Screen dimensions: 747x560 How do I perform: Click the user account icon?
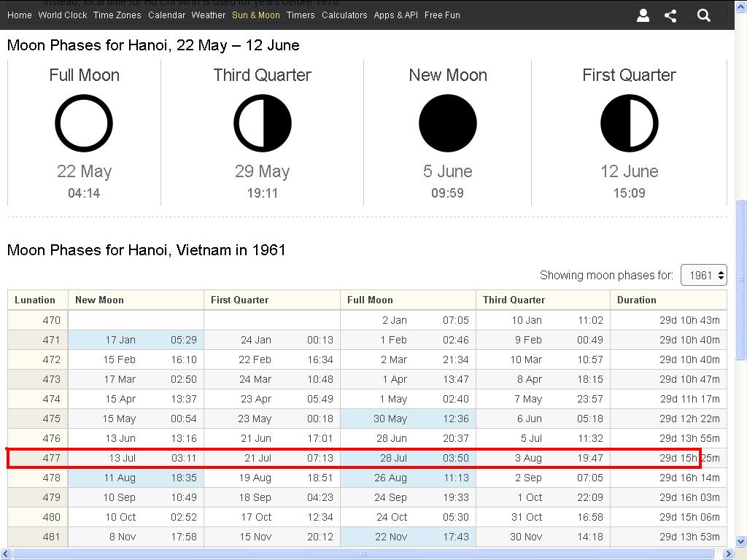[x=643, y=15]
